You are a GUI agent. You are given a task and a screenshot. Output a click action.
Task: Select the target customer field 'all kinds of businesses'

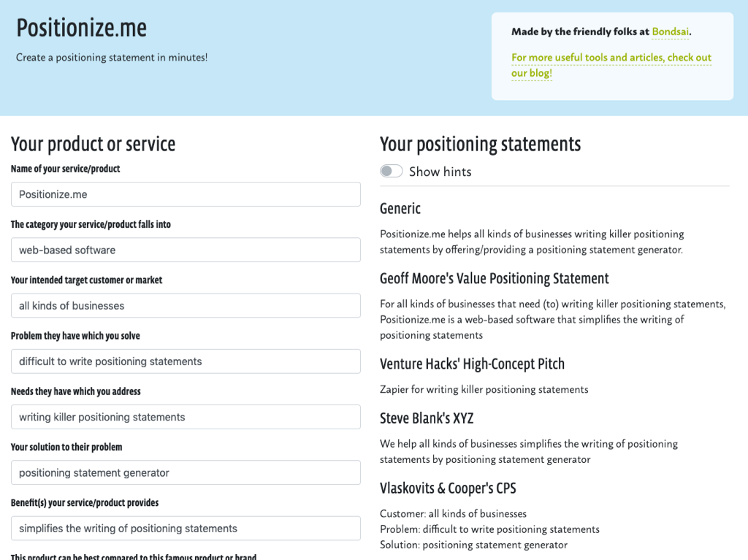pyautogui.click(x=186, y=306)
